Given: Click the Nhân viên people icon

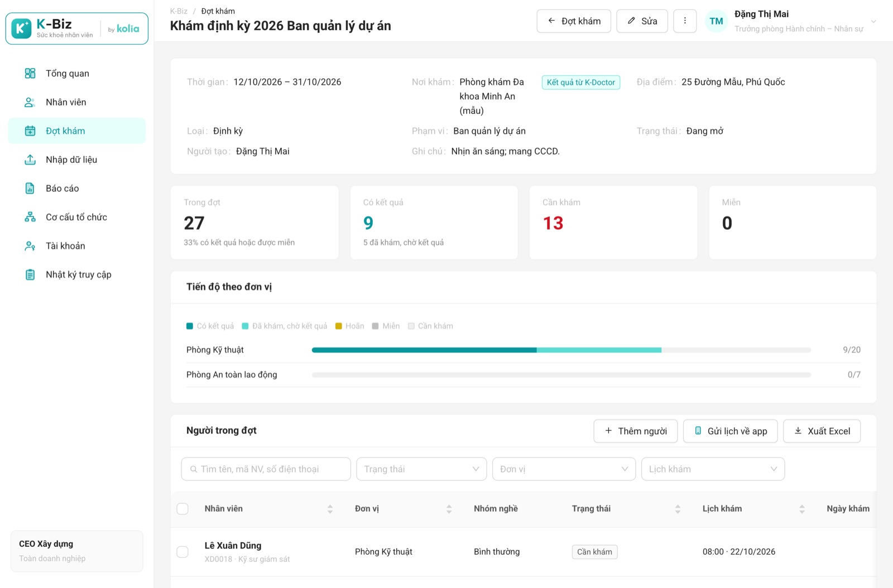Looking at the screenshot, I should click(30, 102).
